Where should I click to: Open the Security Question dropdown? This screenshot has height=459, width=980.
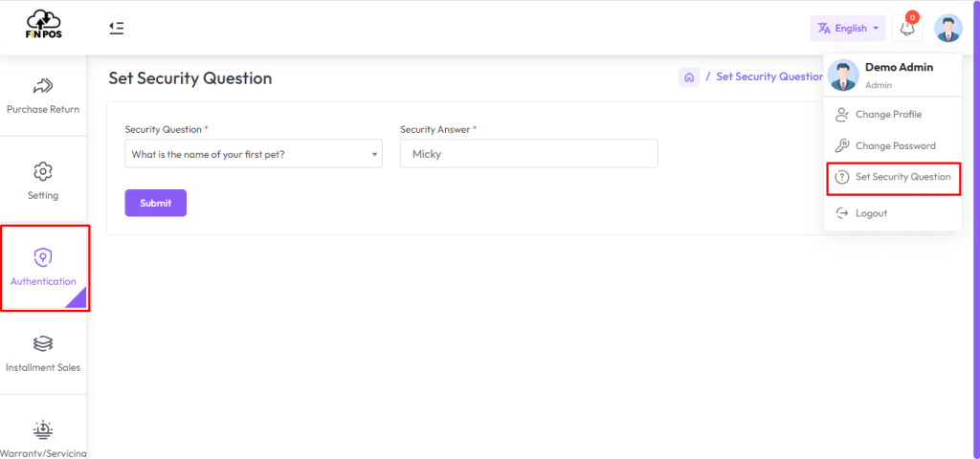click(254, 154)
